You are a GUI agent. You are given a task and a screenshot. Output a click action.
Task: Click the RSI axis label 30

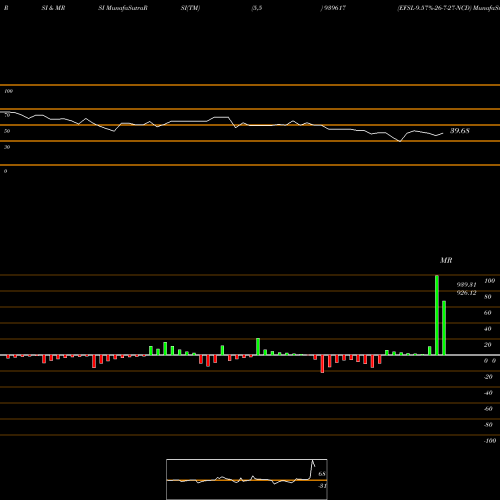click(7, 147)
